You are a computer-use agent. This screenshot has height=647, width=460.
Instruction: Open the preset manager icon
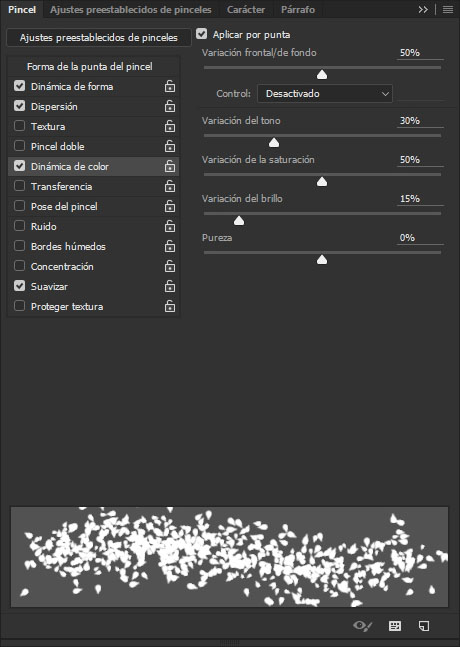tap(395, 626)
